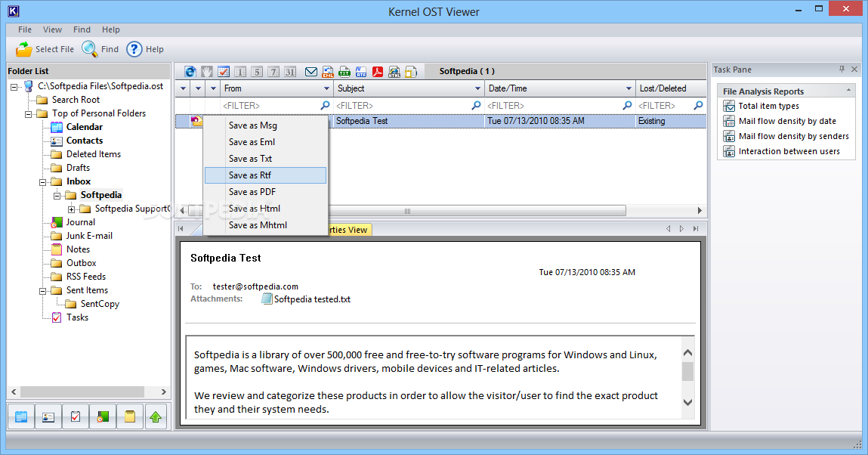Collapse Top of Personal Folders node
The width and height of the screenshot is (868, 455).
(x=28, y=114)
